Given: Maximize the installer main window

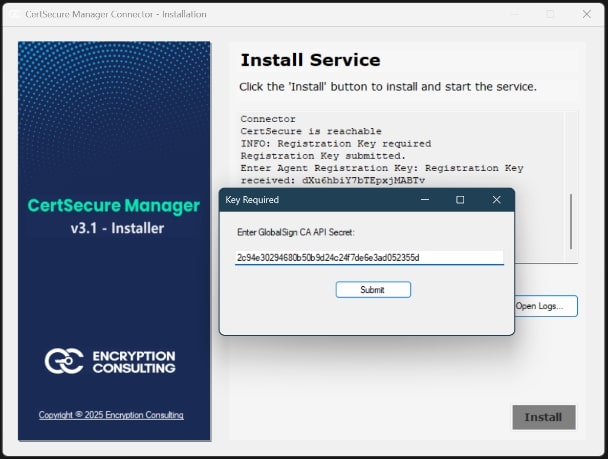Looking at the screenshot, I should point(550,14).
